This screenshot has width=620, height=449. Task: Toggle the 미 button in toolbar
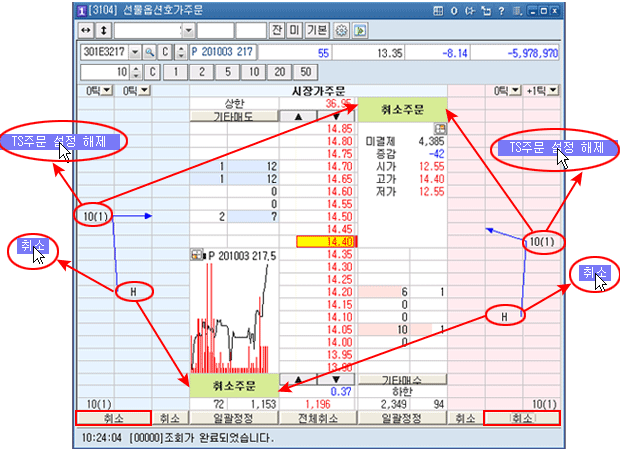295,30
